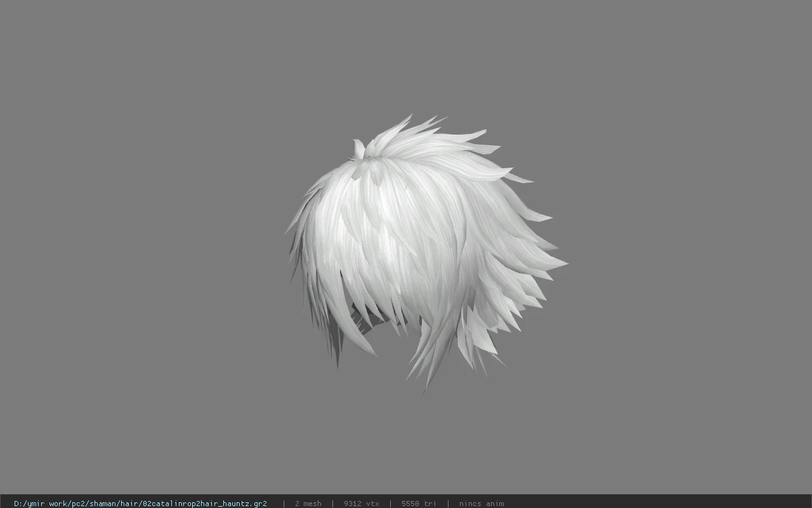The width and height of the screenshot is (812, 508).
Task: Click the '9312 vtx' vertex count
Action: 362,504
